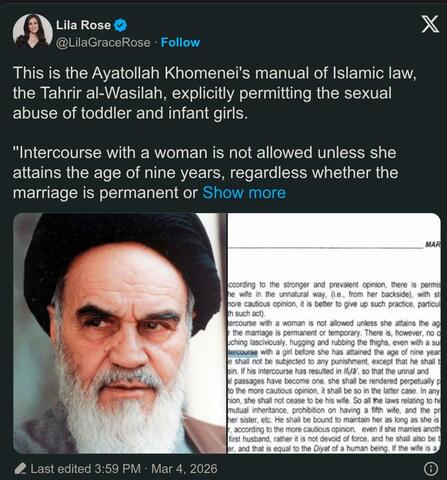The image size is (447, 480).
Task: Open the bearded man portrait photo
Action: [x=120, y=333]
